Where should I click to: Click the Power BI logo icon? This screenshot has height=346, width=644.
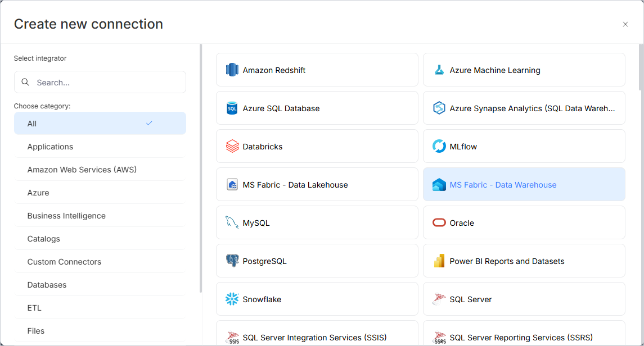[439, 261]
